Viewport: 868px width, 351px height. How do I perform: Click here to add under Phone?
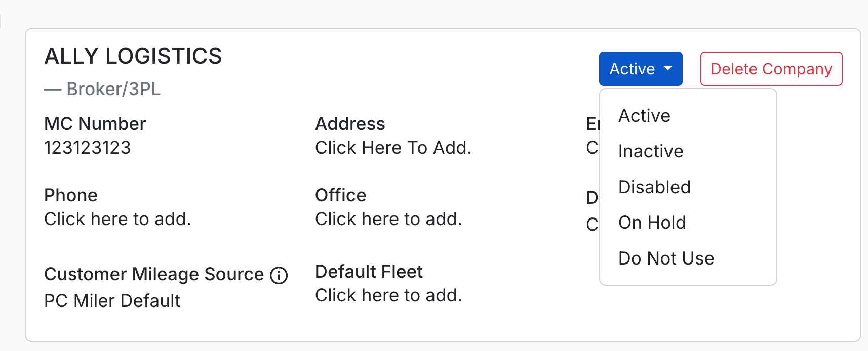[117, 219]
